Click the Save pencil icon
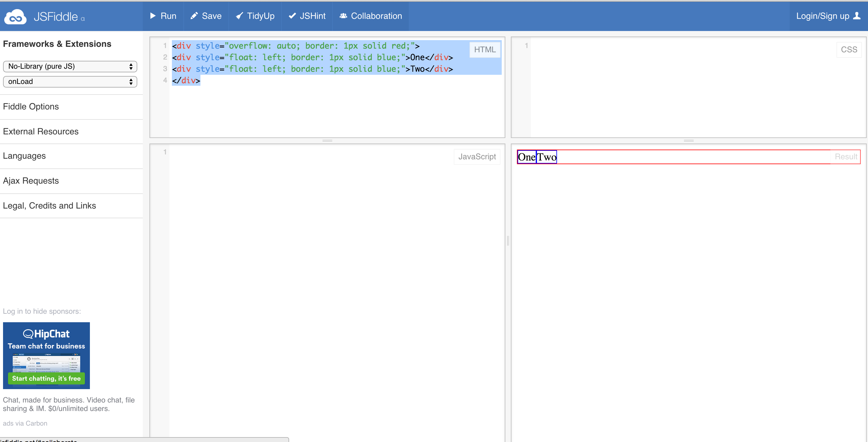This screenshot has height=442, width=868. [x=194, y=16]
